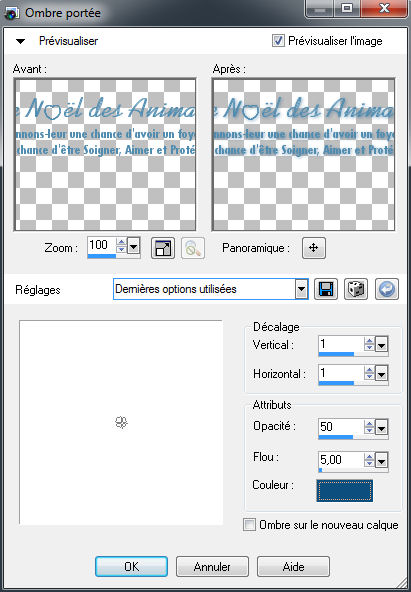
Task: Open the Zoom value dropdown arrow
Action: 133,247
